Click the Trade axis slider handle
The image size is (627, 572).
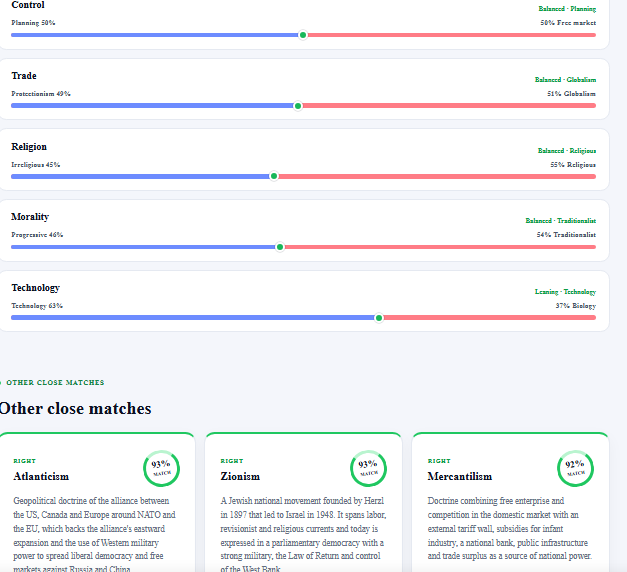[x=298, y=106]
